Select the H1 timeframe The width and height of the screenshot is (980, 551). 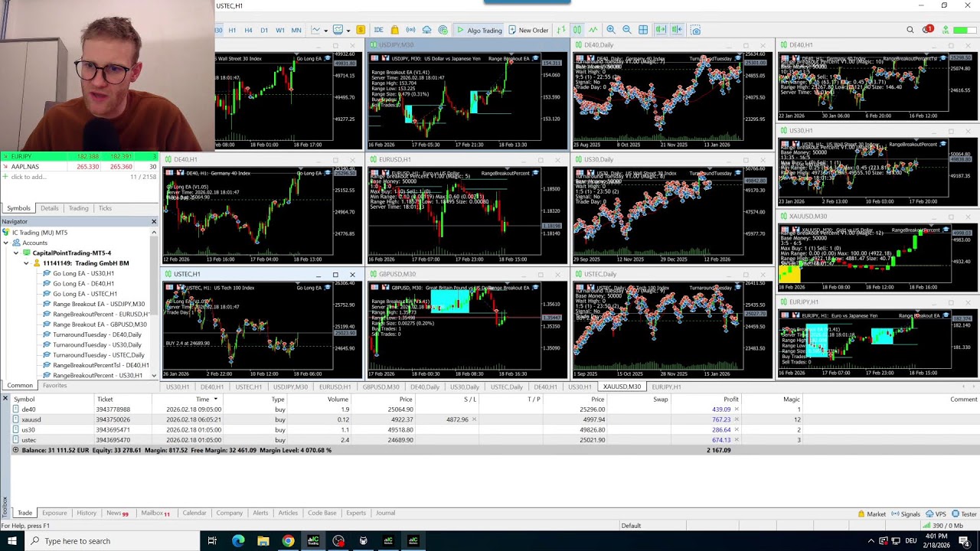click(232, 30)
